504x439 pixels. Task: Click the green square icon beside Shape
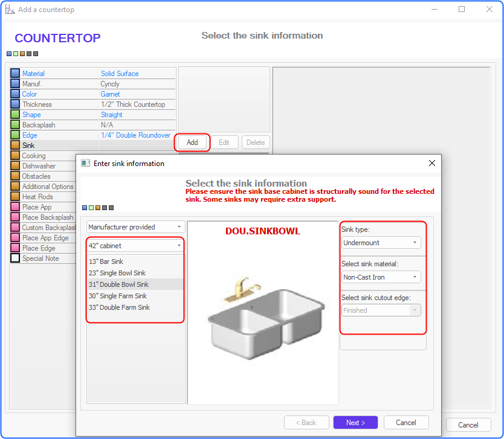click(15, 114)
